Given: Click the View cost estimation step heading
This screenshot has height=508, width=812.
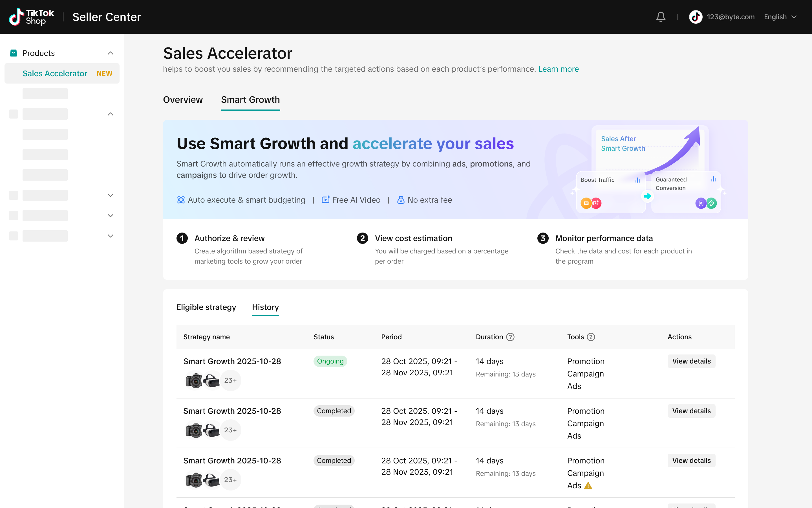Looking at the screenshot, I should point(413,238).
